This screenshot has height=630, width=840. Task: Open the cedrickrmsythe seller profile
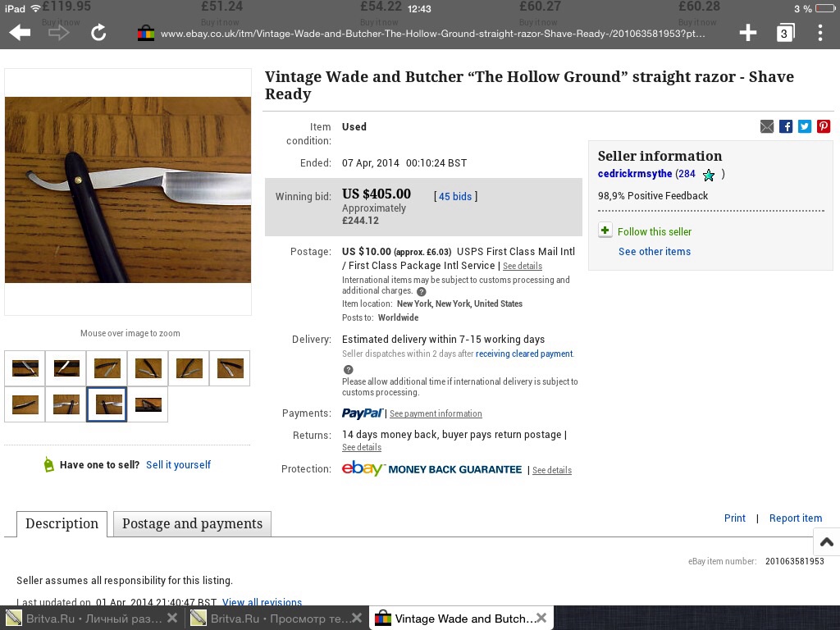click(x=635, y=174)
